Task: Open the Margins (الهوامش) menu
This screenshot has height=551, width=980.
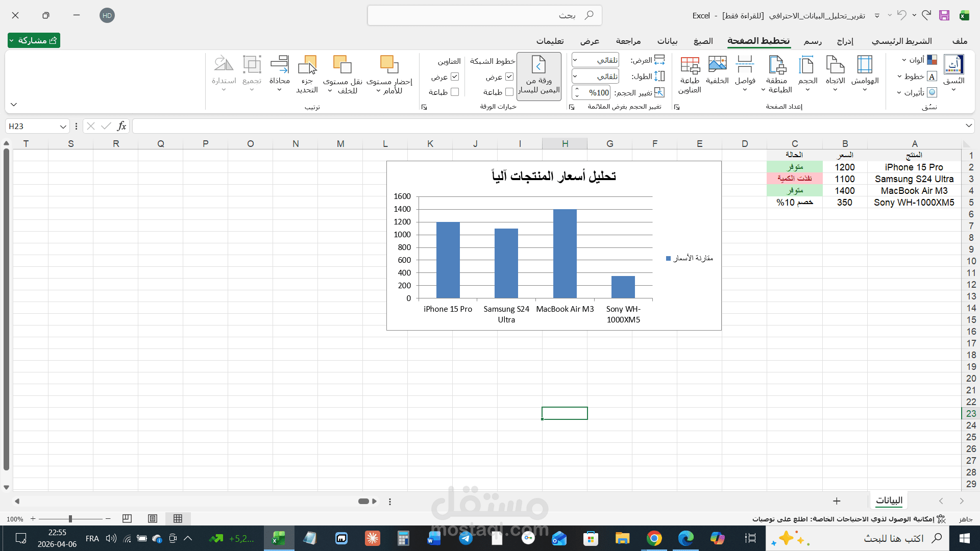Action: (x=865, y=73)
